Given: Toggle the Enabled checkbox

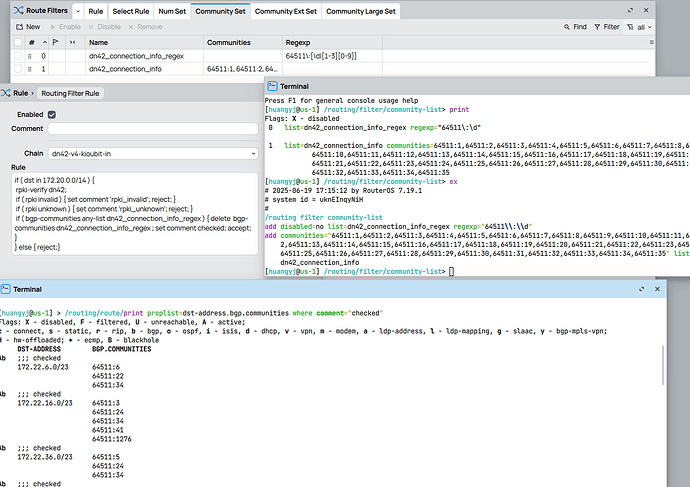Looking at the screenshot, I should tap(51, 114).
